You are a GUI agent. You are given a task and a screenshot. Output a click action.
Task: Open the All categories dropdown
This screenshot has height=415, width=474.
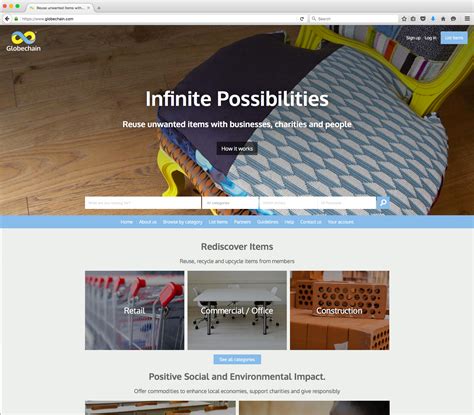tap(230, 203)
